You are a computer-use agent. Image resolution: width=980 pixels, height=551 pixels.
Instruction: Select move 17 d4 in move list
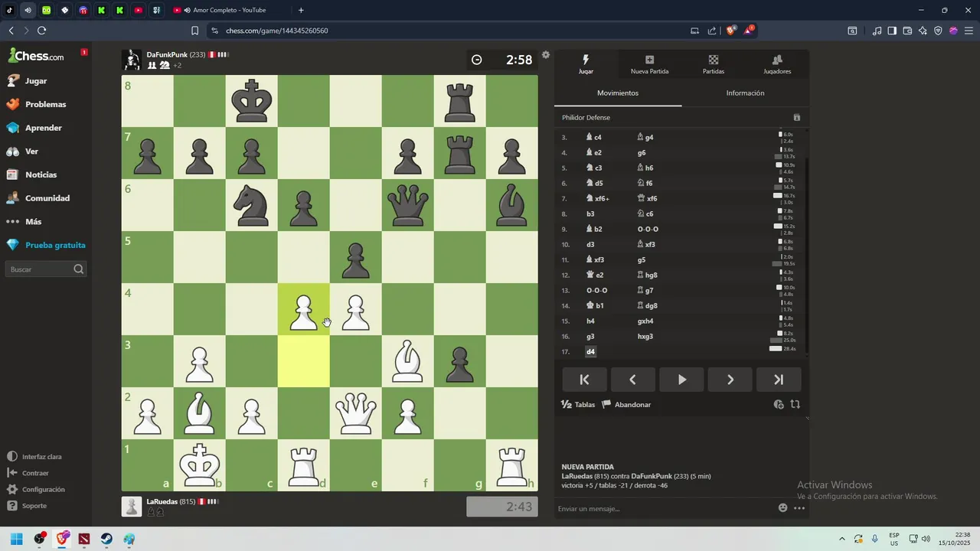pyautogui.click(x=590, y=351)
